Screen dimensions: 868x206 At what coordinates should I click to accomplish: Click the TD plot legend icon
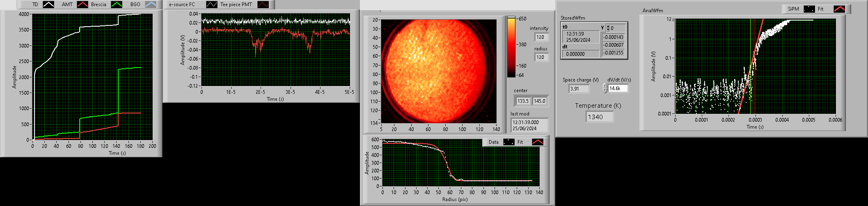click(x=48, y=5)
